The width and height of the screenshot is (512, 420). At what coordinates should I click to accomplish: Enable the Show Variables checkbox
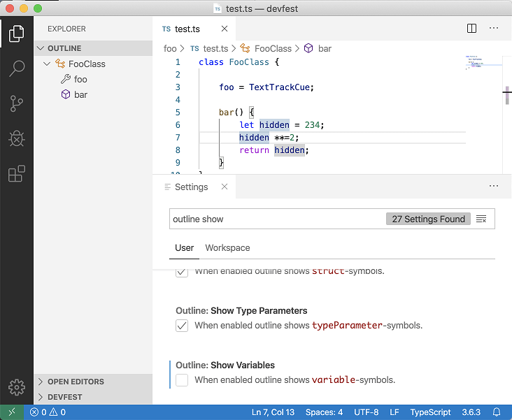pos(182,380)
